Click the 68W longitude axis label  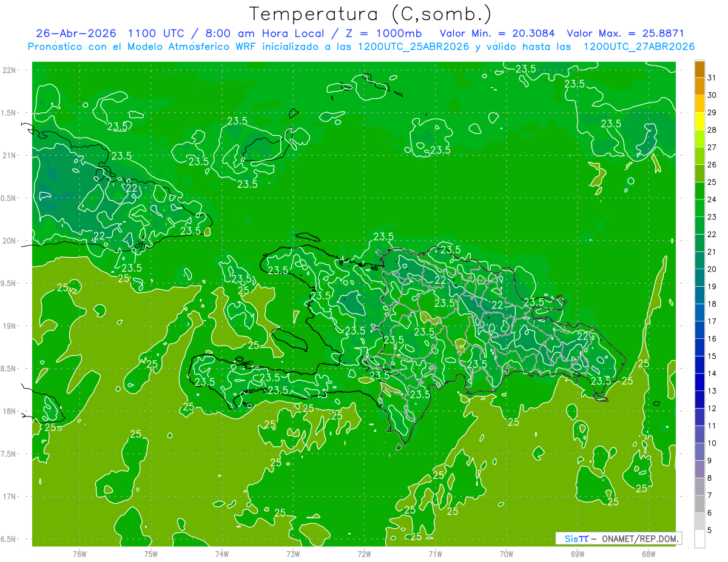pos(649,554)
